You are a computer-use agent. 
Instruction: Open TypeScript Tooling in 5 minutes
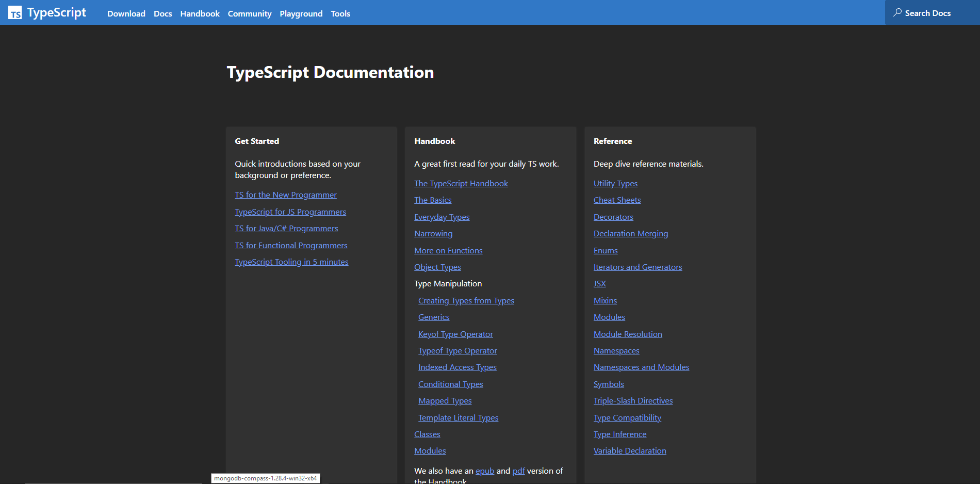[292, 262]
